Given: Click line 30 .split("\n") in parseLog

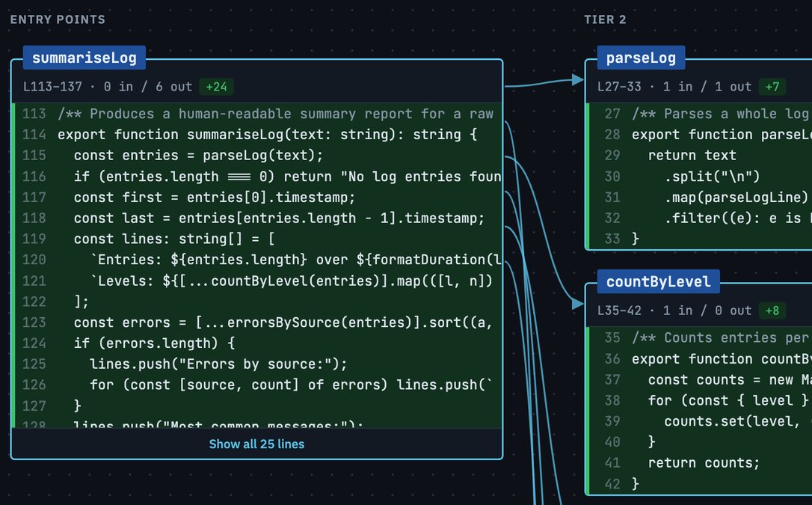Looking at the screenshot, I should (x=701, y=177).
